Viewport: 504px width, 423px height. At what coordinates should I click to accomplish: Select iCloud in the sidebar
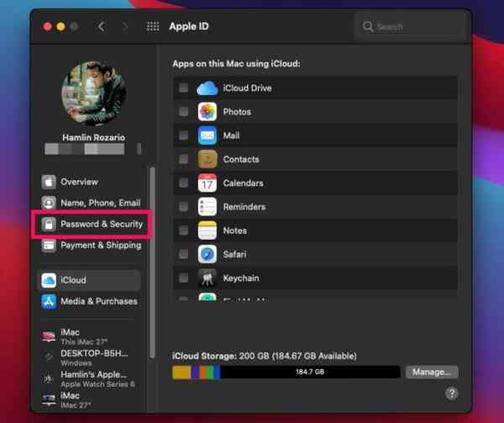(90, 280)
